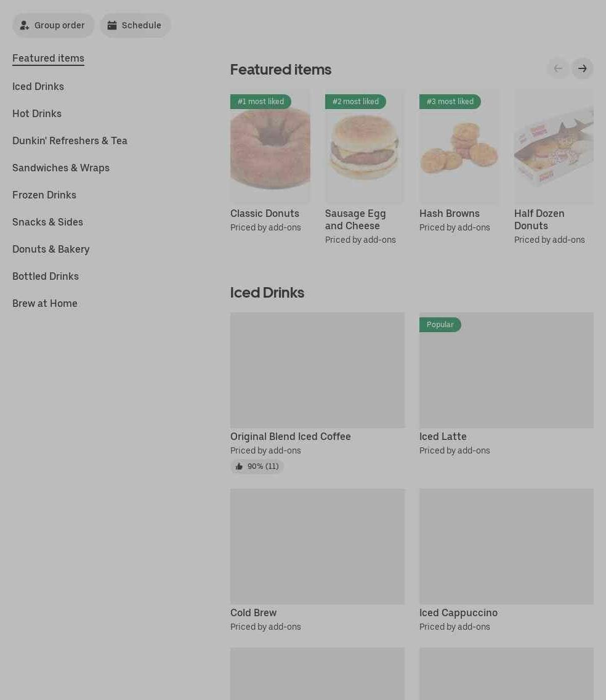This screenshot has height=700, width=606.
Task: Click the #3 most liked badge
Action: [450, 102]
